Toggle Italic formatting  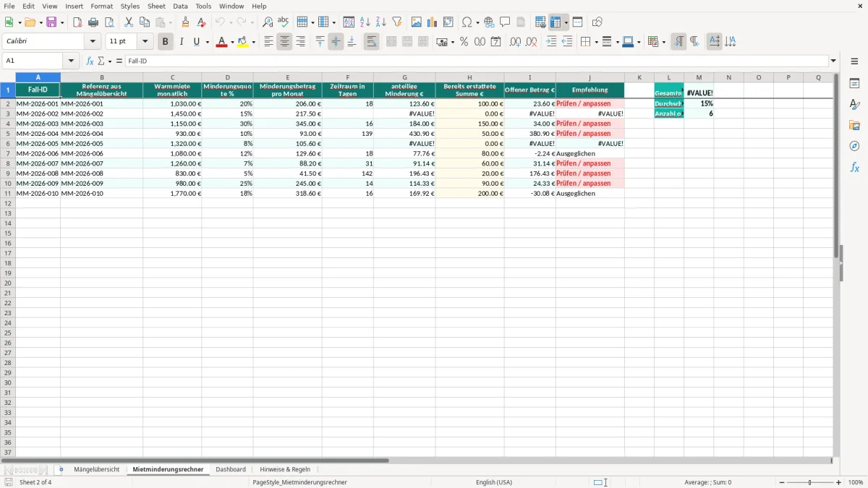point(182,42)
